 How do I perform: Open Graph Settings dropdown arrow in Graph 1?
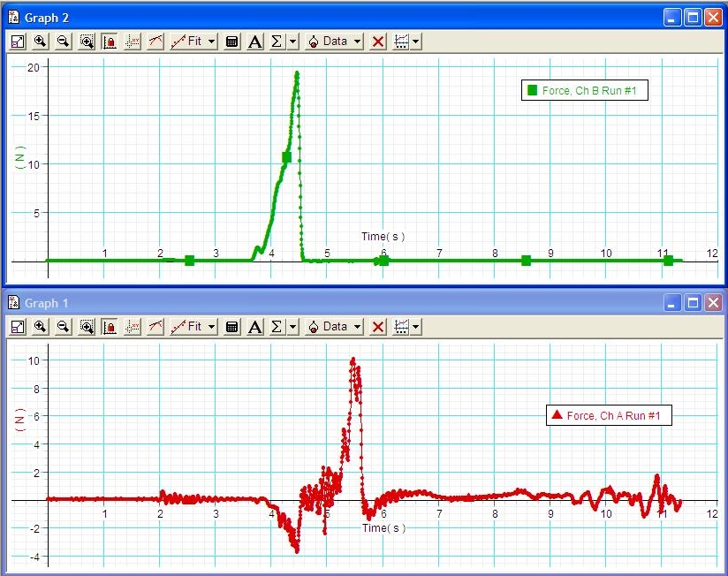(x=416, y=327)
